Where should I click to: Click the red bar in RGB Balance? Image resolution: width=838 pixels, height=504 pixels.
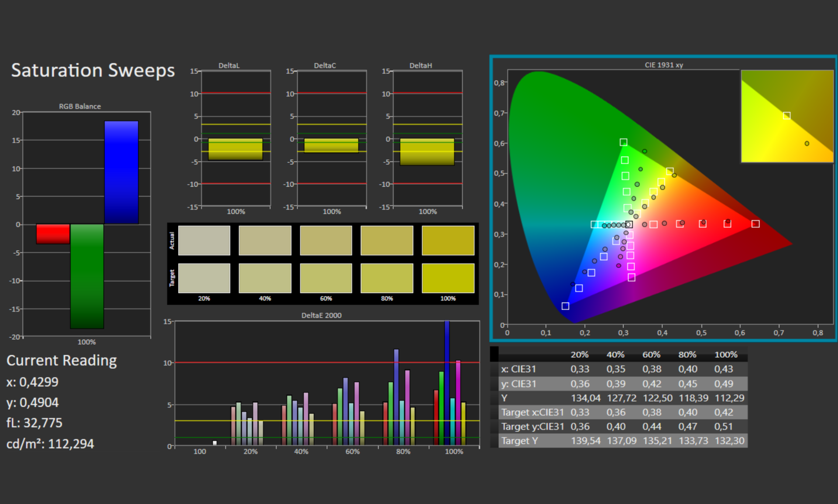click(x=53, y=233)
